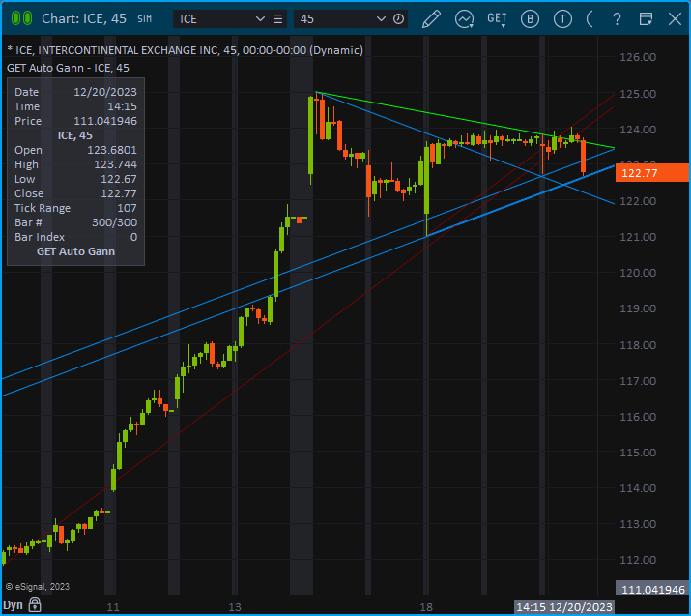Click the 18 date axis label
The width and height of the screenshot is (691, 616).
click(x=425, y=607)
